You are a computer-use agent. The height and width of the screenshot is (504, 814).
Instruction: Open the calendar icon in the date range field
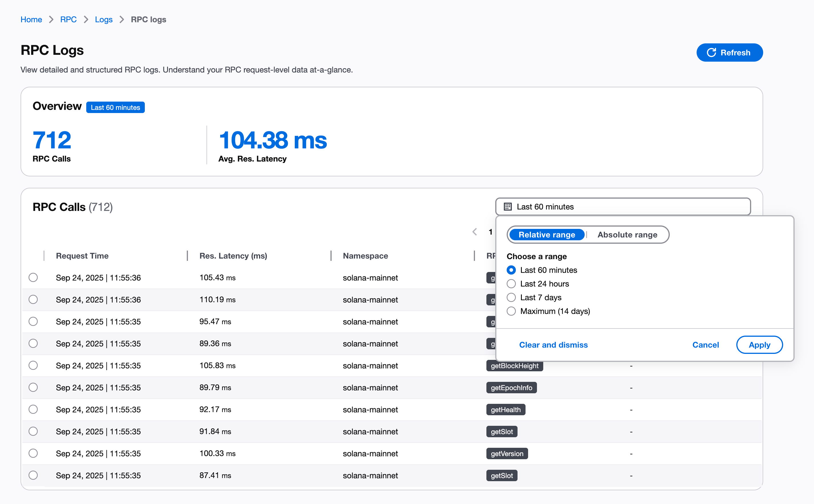tap(508, 207)
